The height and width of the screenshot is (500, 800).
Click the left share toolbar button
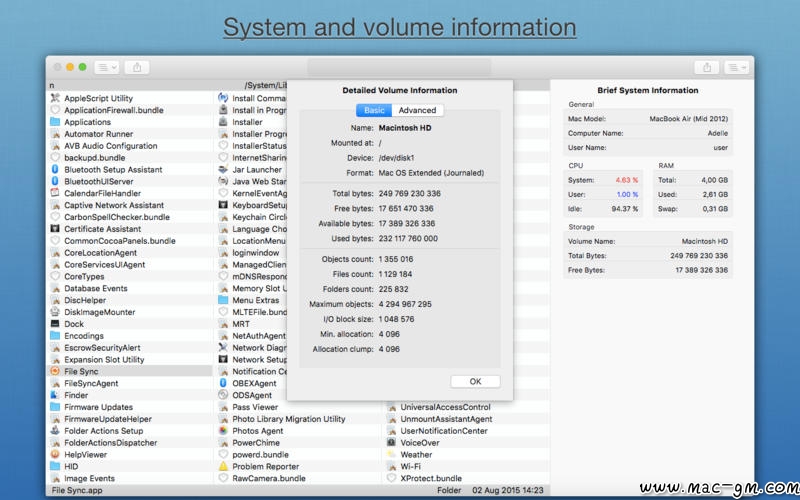pyautogui.click(x=137, y=67)
